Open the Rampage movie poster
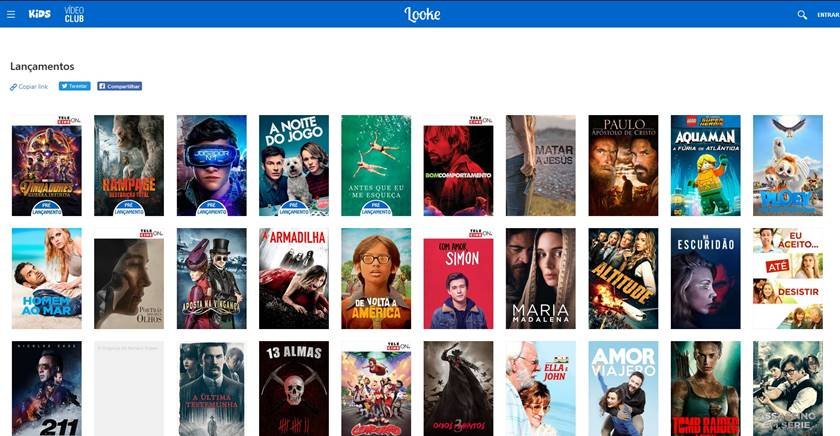This screenshot has width=840, height=436. (129, 166)
